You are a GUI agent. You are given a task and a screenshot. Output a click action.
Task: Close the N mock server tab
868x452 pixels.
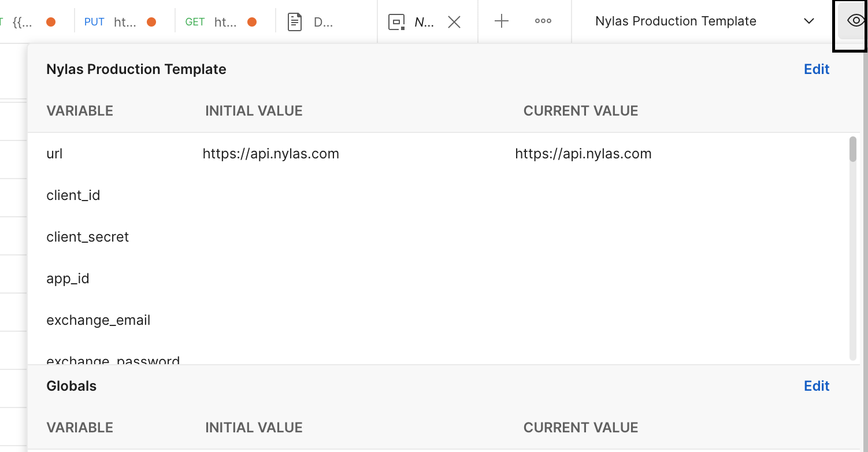coord(454,21)
